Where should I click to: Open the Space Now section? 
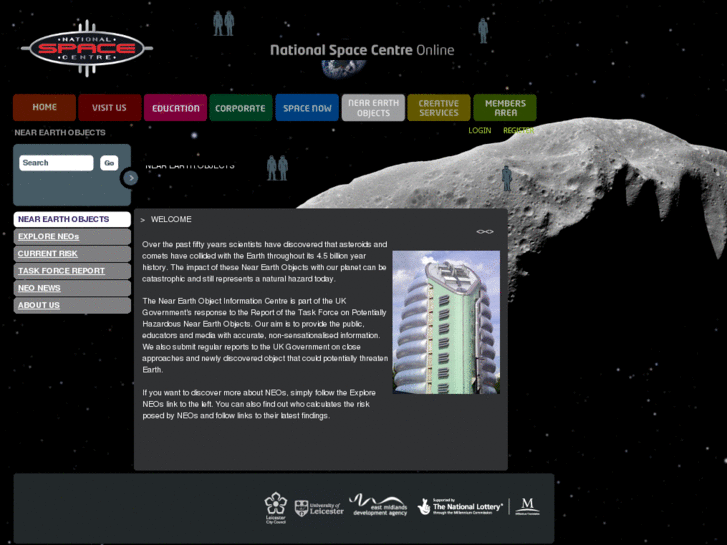(x=307, y=107)
